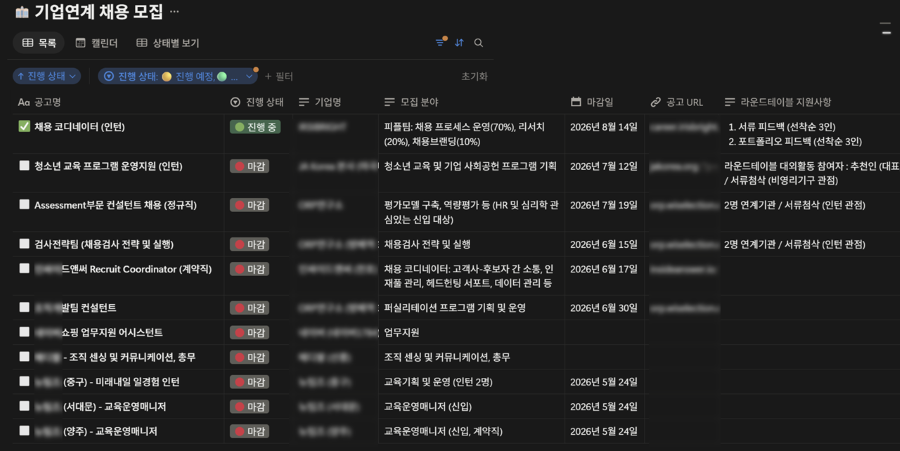
Task: Uncheck the 채용 코디네이터 (인턴) checkbox
Action: pos(24,126)
